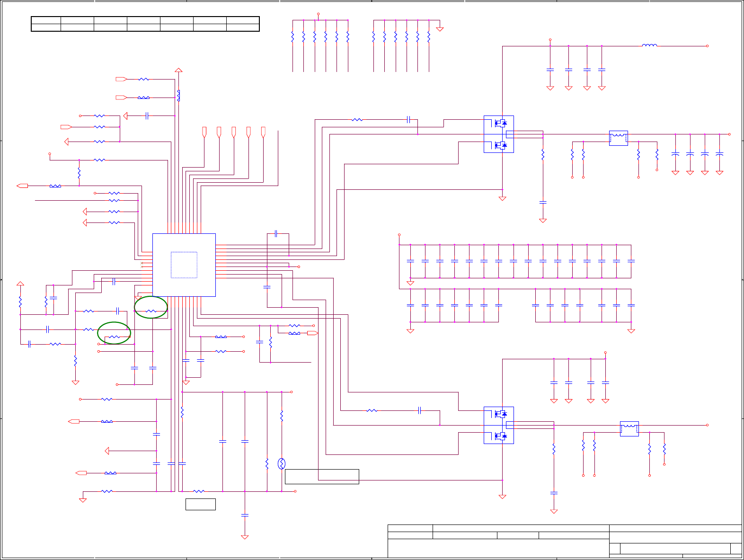
Task: Click the dashed rectangle inside the central IC
Action: tap(184, 265)
